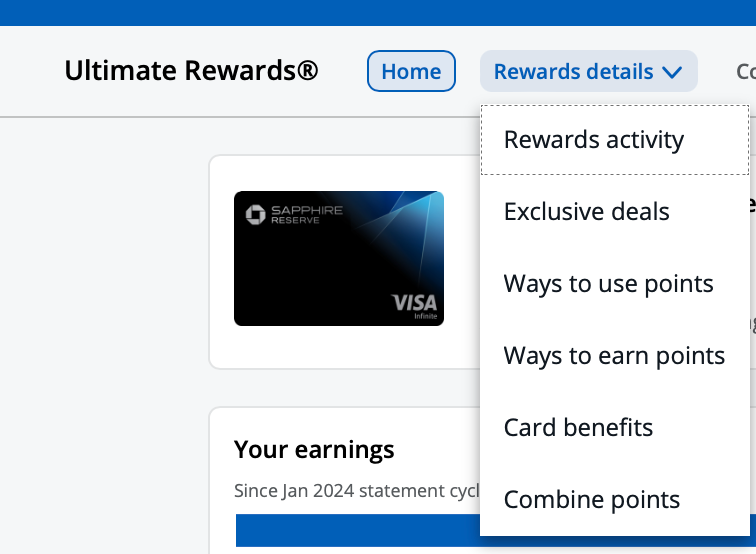This screenshot has height=554, width=756.
Task: Choose Ways to use points
Action: click(x=609, y=284)
